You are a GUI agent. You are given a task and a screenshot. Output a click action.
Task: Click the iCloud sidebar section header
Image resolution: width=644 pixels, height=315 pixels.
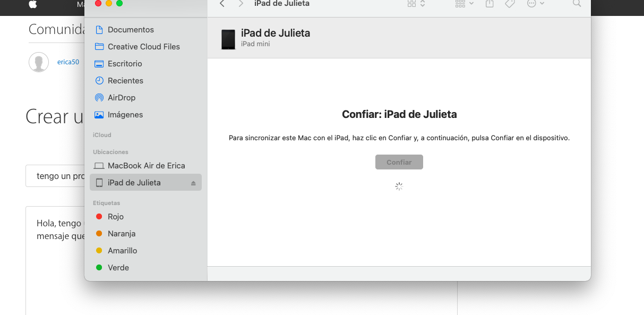pos(102,135)
